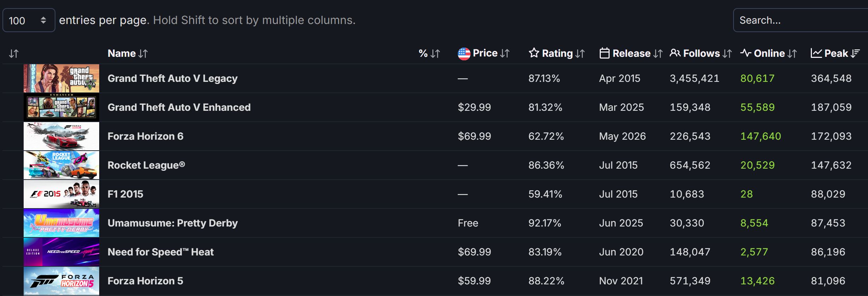
Task: Click the Rating column header label
Action: pyautogui.click(x=557, y=53)
